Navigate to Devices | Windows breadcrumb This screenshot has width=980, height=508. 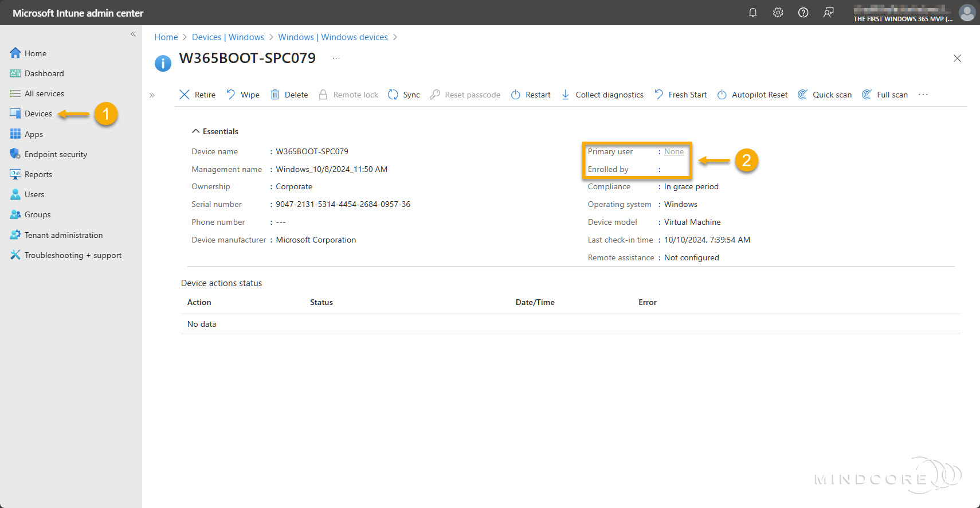228,37
